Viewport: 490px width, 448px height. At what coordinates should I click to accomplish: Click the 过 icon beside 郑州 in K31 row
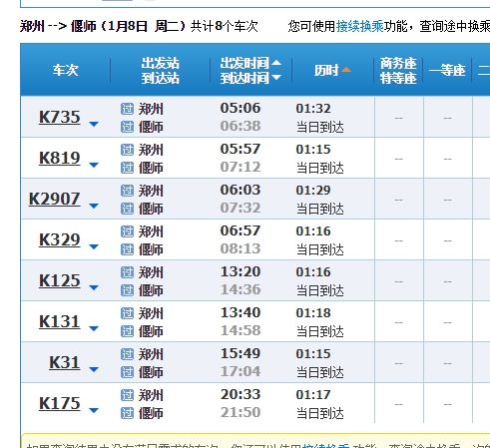coord(127,354)
